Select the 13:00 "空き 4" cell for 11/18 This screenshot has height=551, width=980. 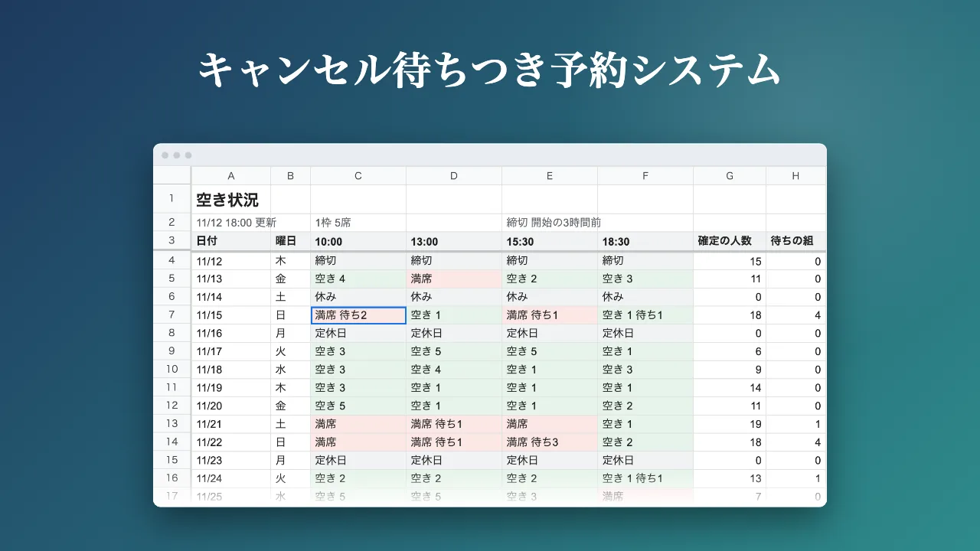tap(454, 370)
